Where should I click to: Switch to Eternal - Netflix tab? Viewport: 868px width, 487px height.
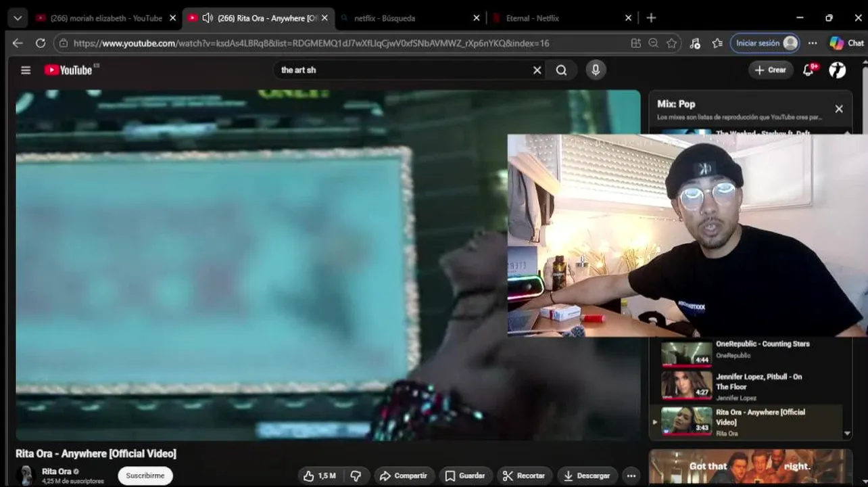[561, 18]
